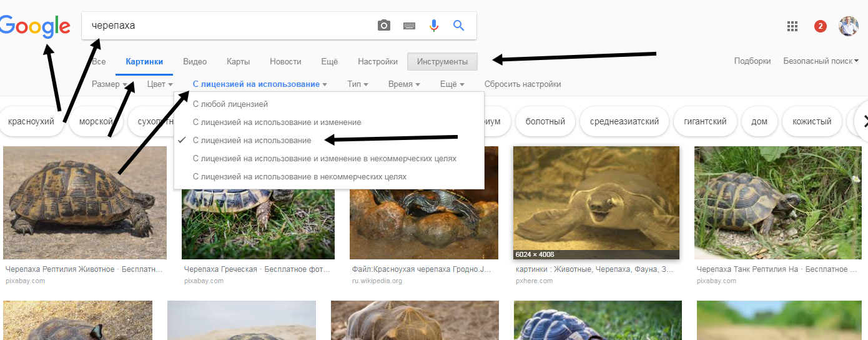Select the морской suggestion chip

[x=96, y=121]
